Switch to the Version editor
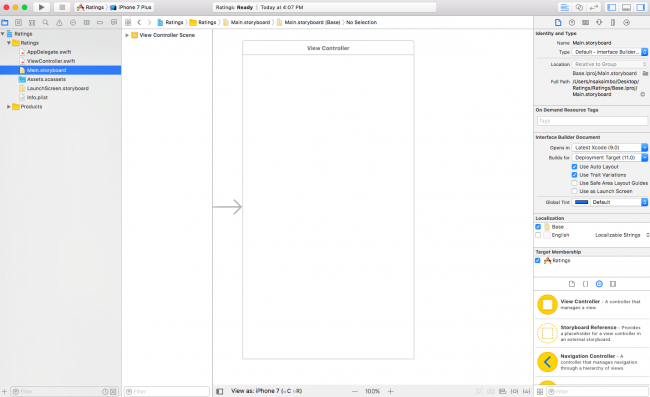 [x=594, y=7]
